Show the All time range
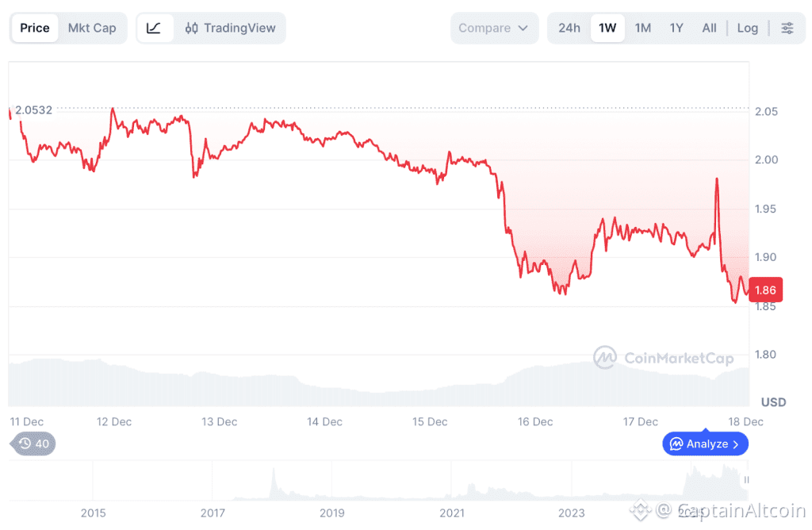The width and height of the screenshot is (812, 530). pos(709,28)
